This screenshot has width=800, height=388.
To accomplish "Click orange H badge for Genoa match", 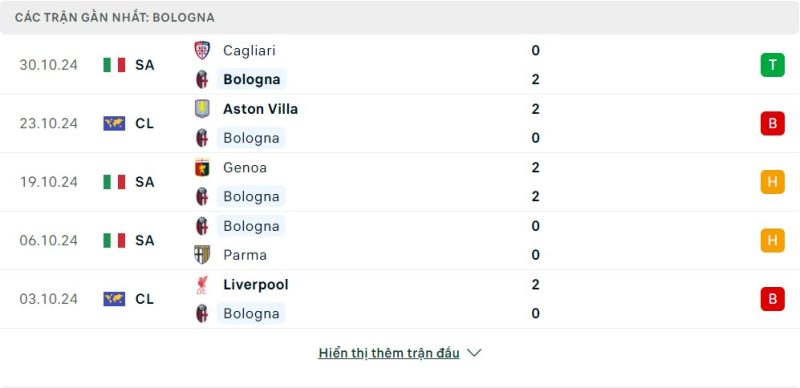I will (772, 182).
